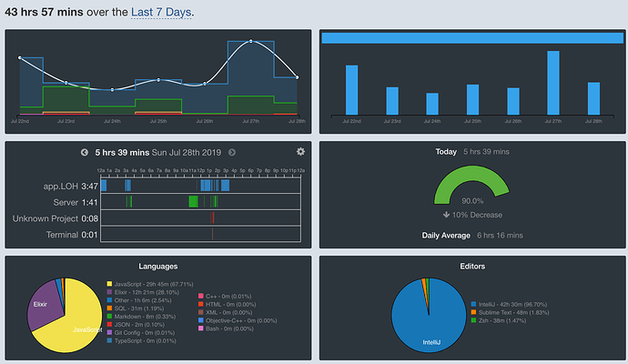Click the Sublime Text orange legend swatch
This screenshot has height=364, width=628.
474,312
